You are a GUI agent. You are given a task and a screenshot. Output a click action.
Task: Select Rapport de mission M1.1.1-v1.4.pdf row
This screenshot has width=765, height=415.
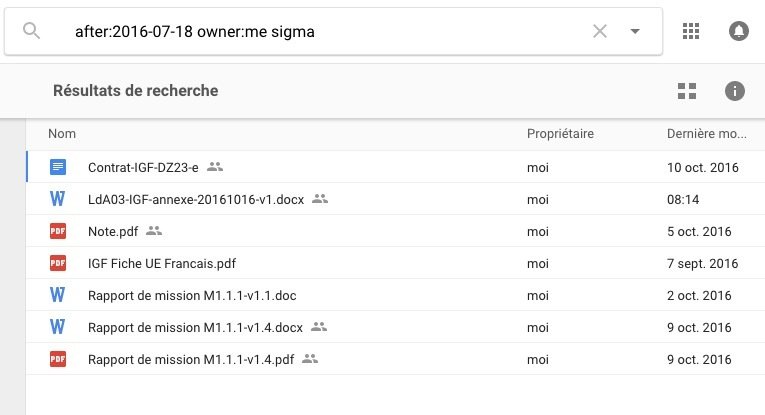(x=190, y=358)
